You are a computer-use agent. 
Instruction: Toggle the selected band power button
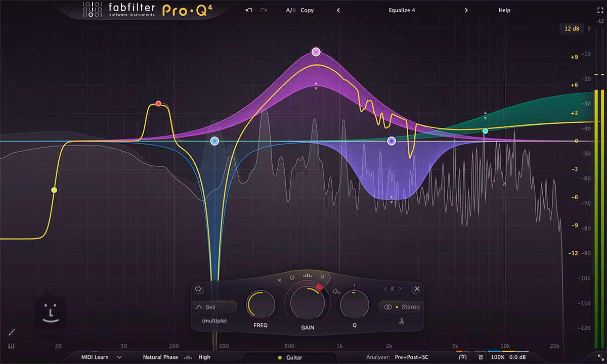coord(198,289)
